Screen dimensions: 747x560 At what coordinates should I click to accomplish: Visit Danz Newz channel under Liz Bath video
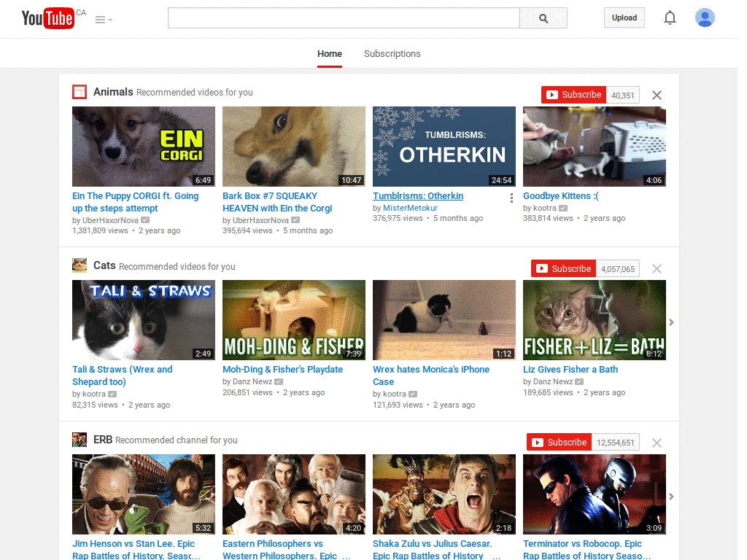(553, 381)
